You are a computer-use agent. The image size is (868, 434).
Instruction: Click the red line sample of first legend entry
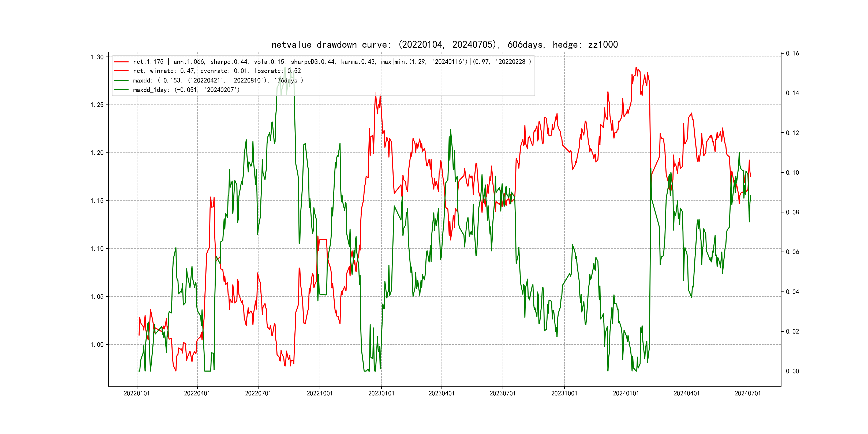(x=121, y=62)
